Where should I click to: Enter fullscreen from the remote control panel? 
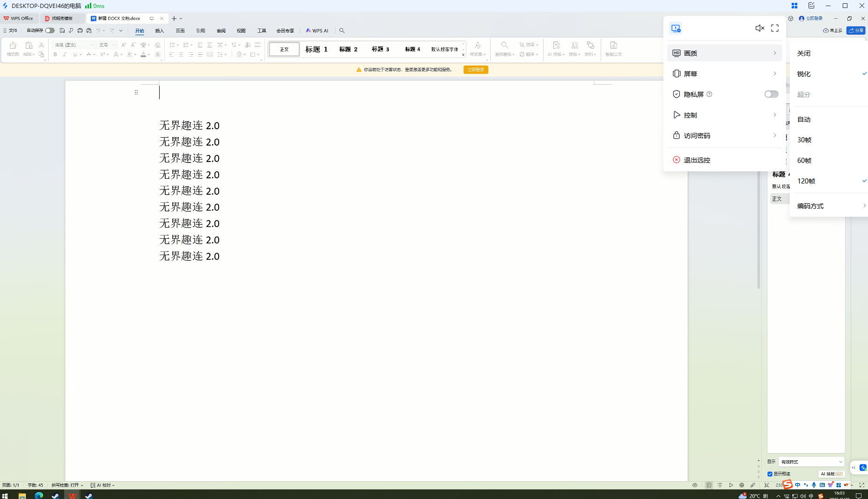point(775,29)
